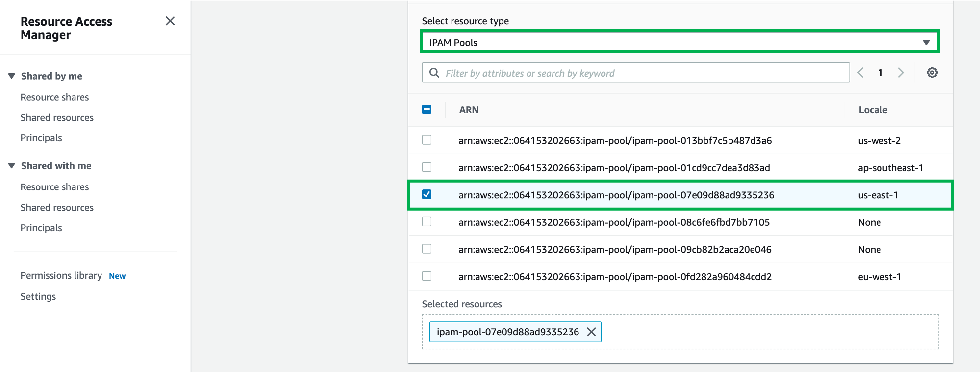Check the ipam-pool-01cd9cc7dea3d83ad row
Viewport: 980px width, 372px height.
point(427,167)
